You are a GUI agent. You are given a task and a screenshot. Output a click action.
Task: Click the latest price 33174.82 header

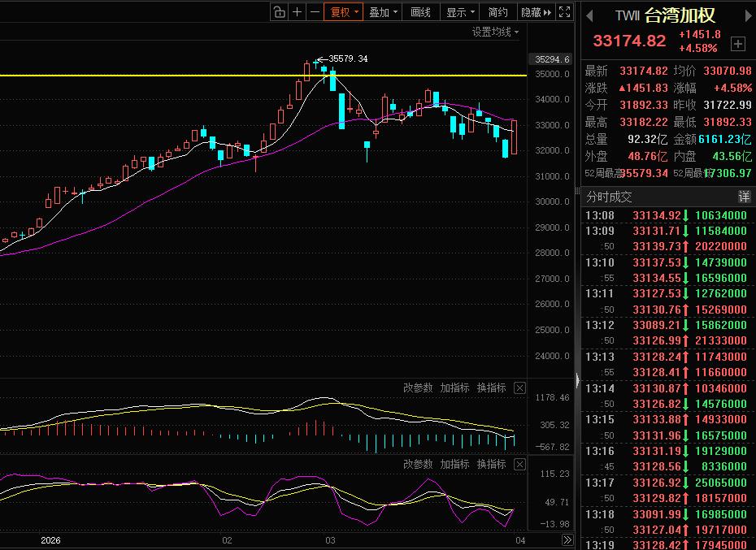[629, 41]
